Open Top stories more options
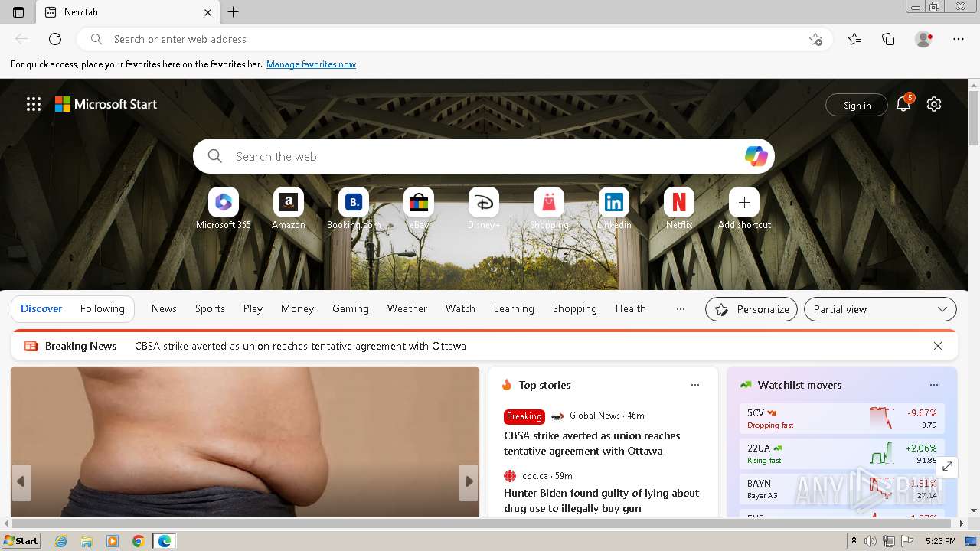980x551 pixels. point(695,385)
